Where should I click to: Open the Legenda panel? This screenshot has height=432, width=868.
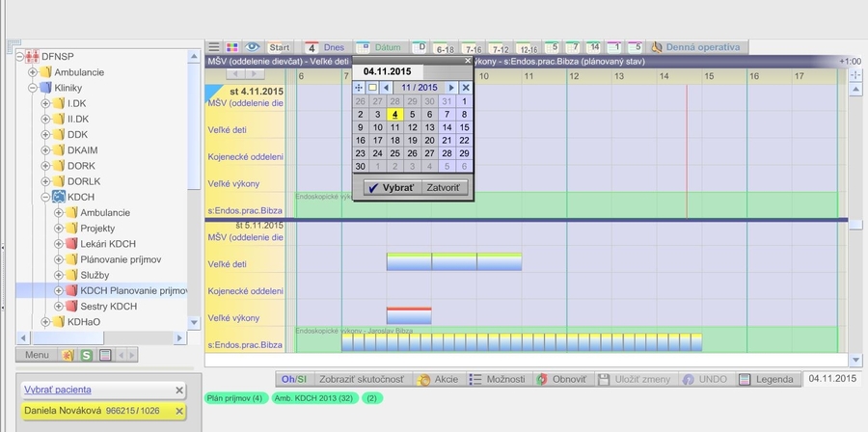click(x=769, y=379)
